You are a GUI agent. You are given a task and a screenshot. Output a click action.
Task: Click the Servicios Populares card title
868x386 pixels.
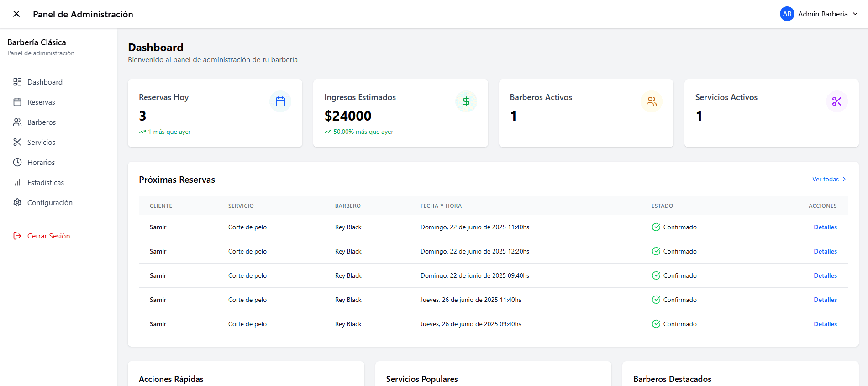pyautogui.click(x=422, y=379)
